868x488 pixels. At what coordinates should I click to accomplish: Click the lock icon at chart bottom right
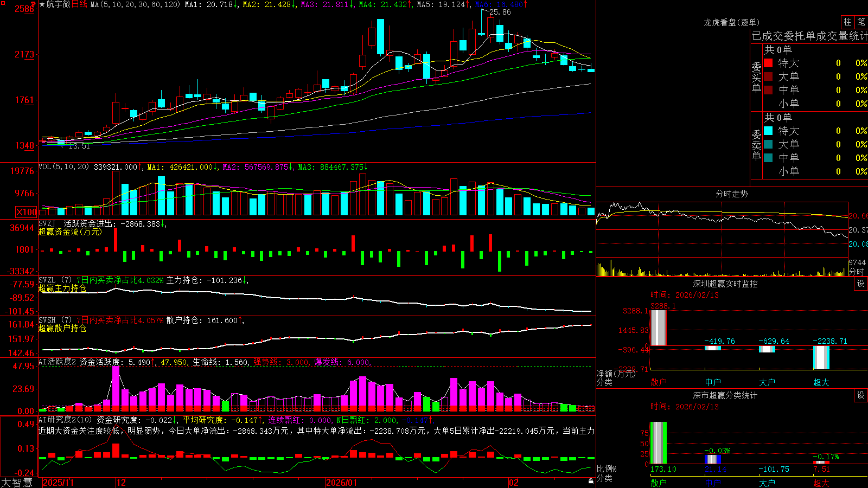tap(591, 481)
